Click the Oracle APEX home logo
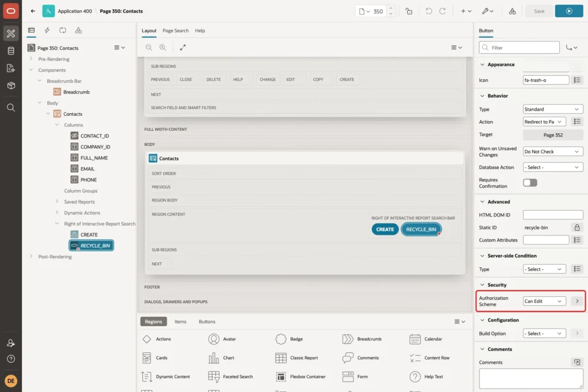 [x=11, y=11]
